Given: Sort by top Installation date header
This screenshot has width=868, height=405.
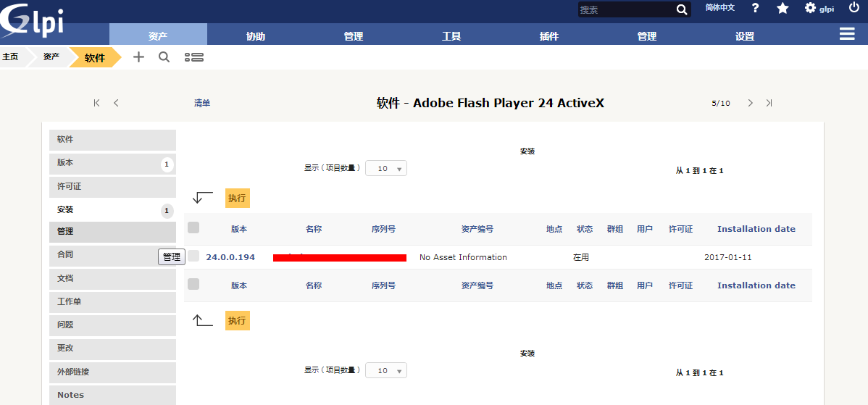Looking at the screenshot, I should (x=756, y=229).
